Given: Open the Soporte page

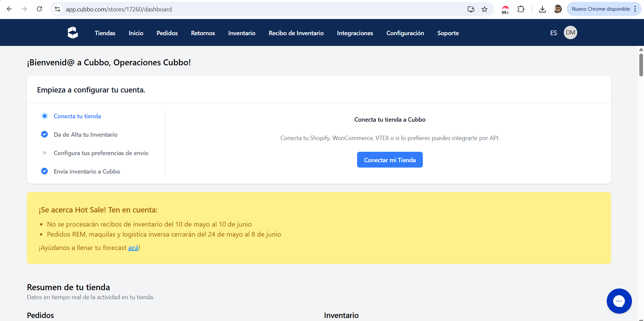Looking at the screenshot, I should pos(448,33).
